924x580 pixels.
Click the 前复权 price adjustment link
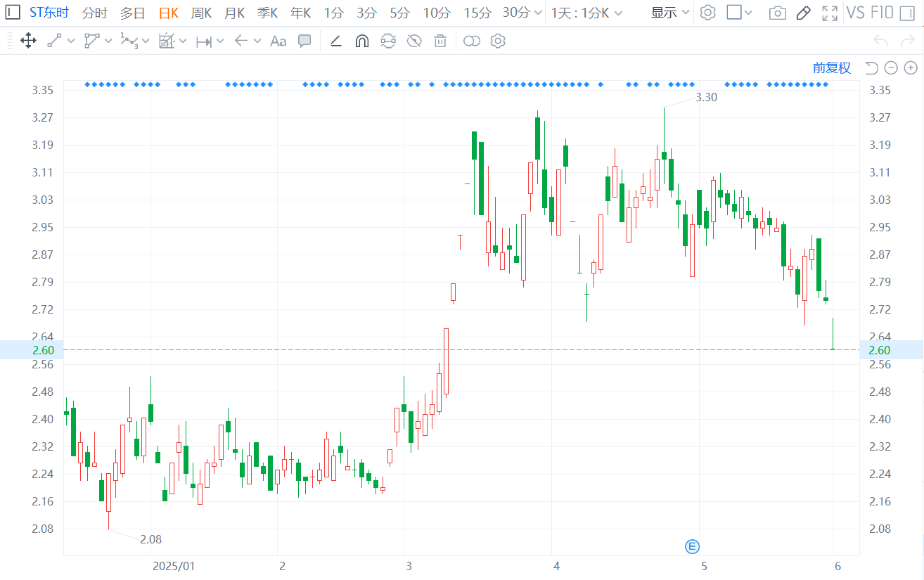point(832,67)
